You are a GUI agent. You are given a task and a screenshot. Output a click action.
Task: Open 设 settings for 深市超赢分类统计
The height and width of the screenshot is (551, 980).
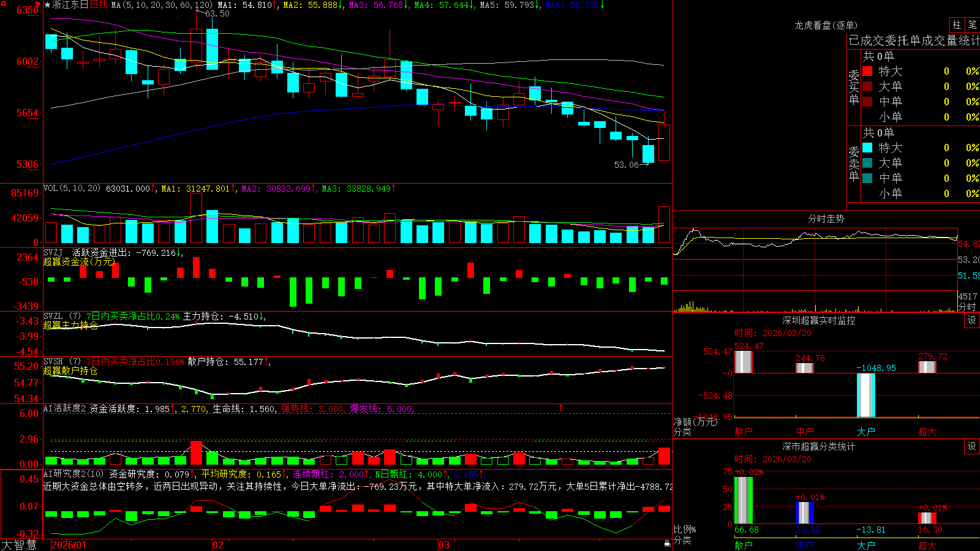click(x=971, y=446)
